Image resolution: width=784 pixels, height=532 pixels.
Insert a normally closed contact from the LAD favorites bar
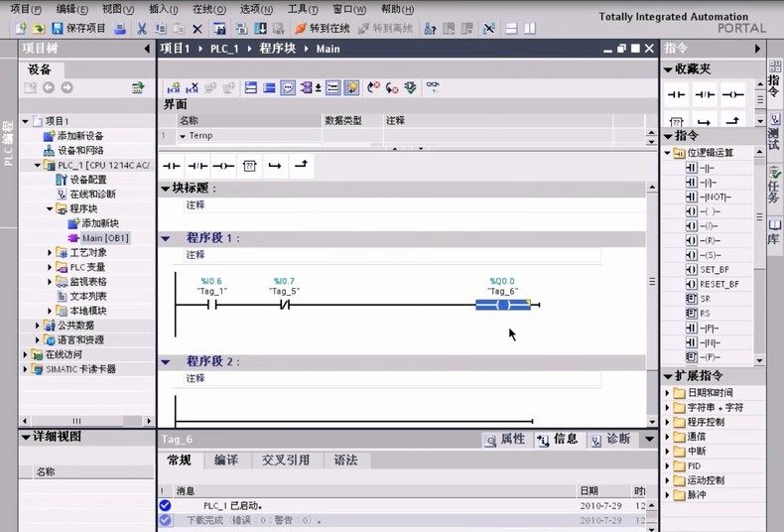(x=197, y=166)
